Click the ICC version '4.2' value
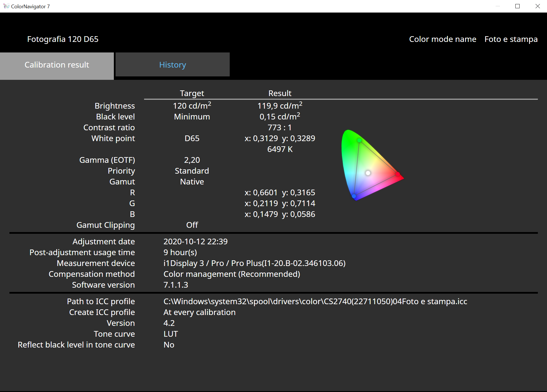 (x=169, y=323)
